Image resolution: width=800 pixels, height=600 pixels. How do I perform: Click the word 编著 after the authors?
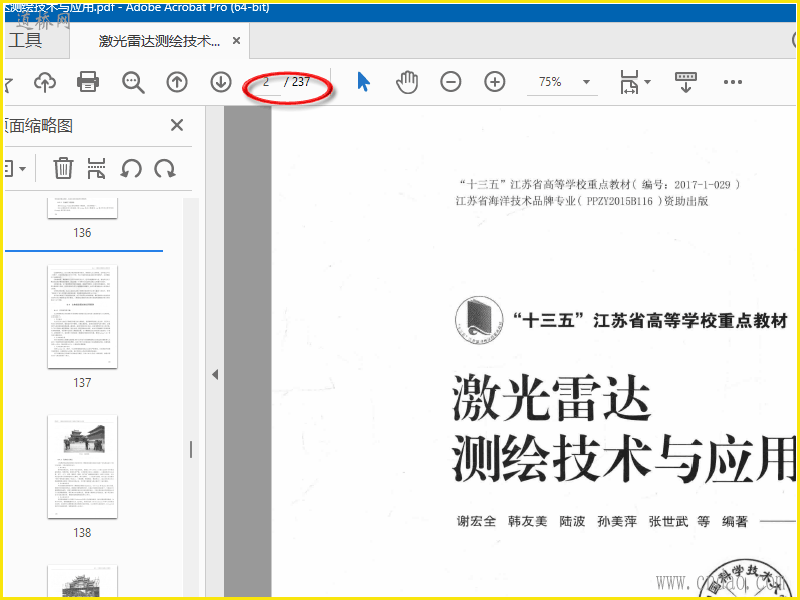[735, 521]
